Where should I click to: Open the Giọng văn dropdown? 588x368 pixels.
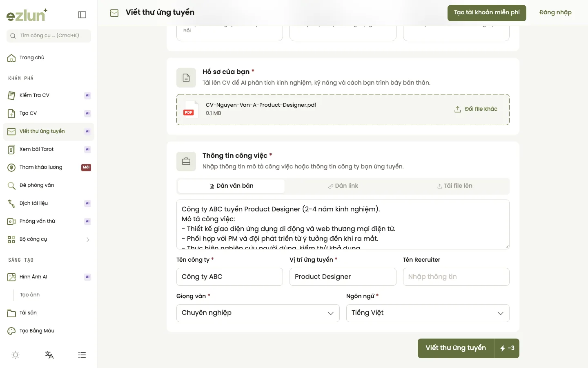pos(258,313)
